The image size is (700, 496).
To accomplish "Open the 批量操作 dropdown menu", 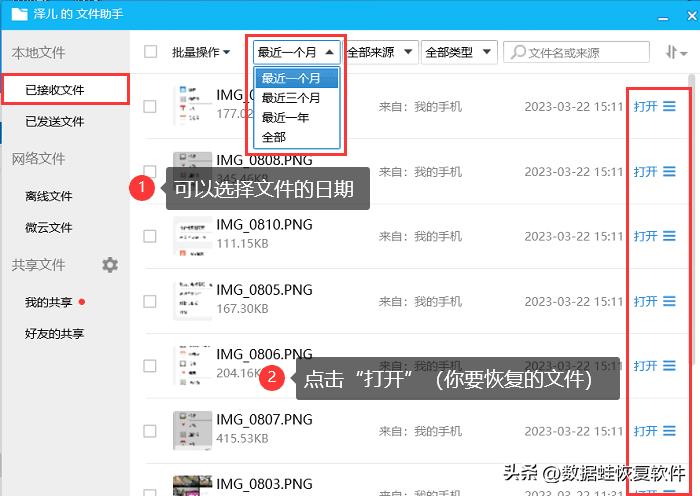I will 201,52.
